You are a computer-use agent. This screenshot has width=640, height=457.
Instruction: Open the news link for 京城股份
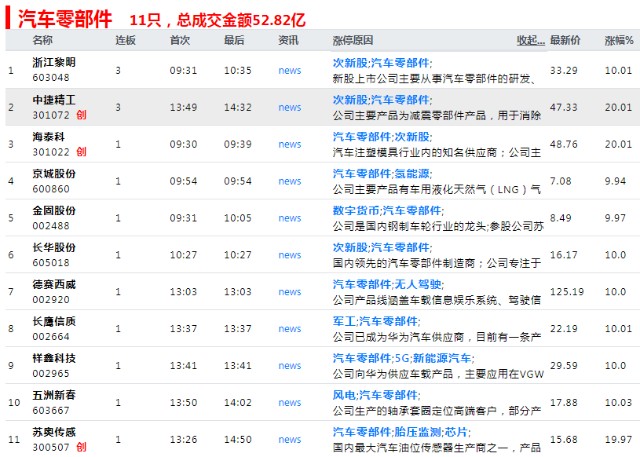(290, 181)
